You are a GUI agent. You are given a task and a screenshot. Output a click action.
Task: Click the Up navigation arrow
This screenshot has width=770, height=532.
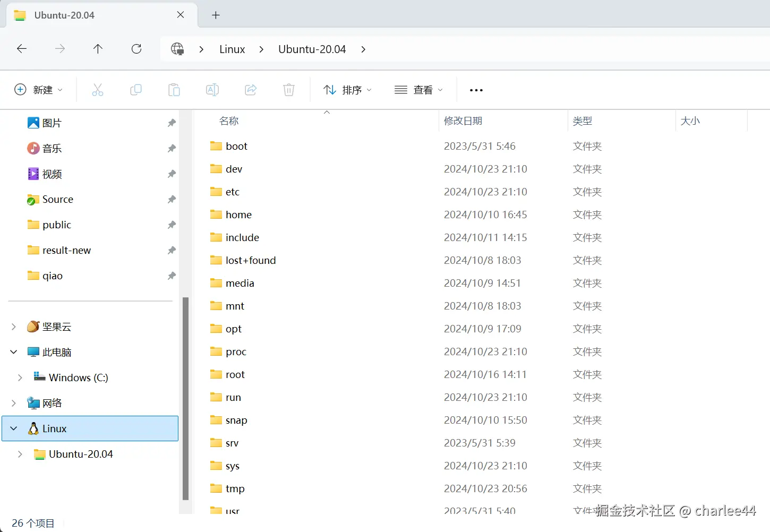[98, 49]
